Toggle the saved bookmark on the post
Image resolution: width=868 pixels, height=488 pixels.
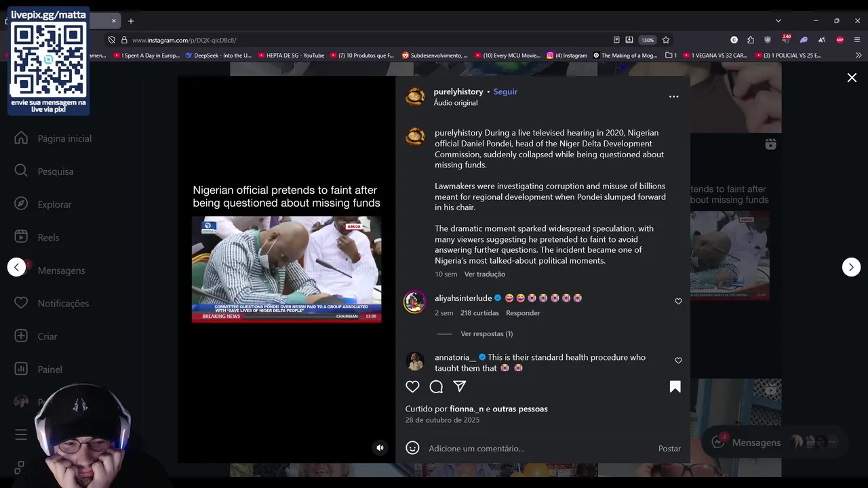point(675,386)
